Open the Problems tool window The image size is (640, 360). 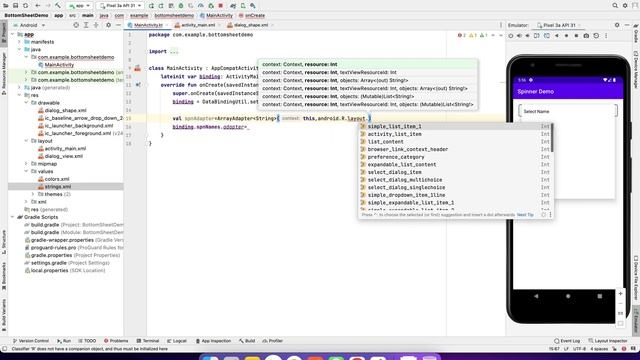116,341
